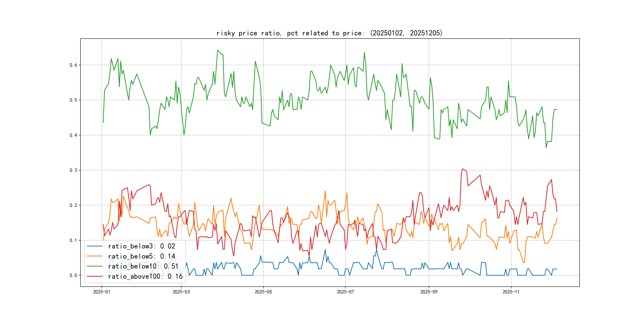The image size is (644, 322).
Task: Click the 2025-03 x-axis tick label
Action: pyautogui.click(x=181, y=292)
